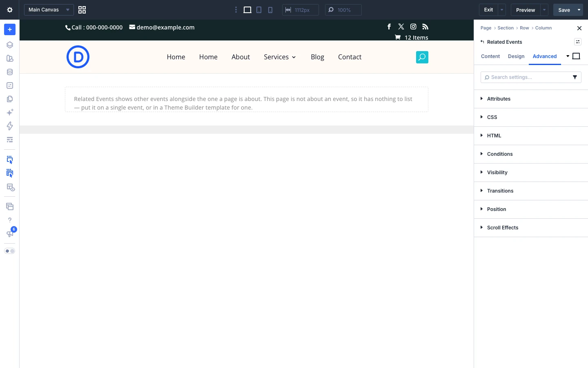Open the announcements megaphone with badge 6
588x368 pixels.
point(10,233)
